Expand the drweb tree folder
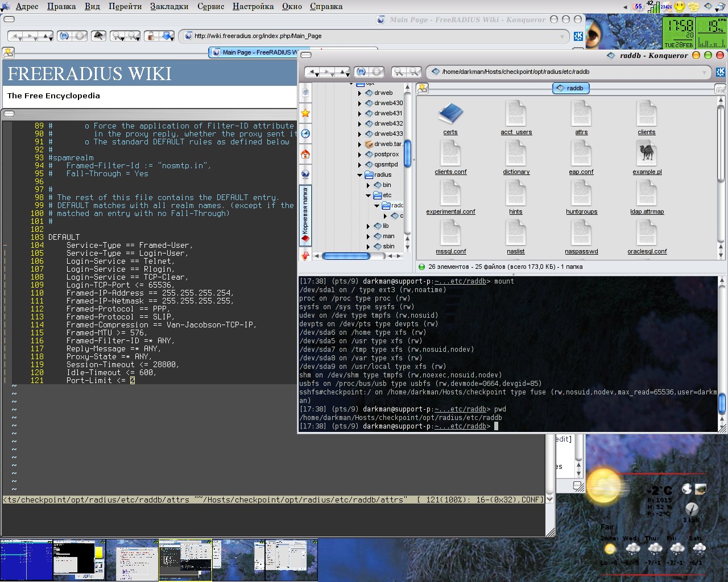Viewport: 728px width, 582px height. point(359,93)
